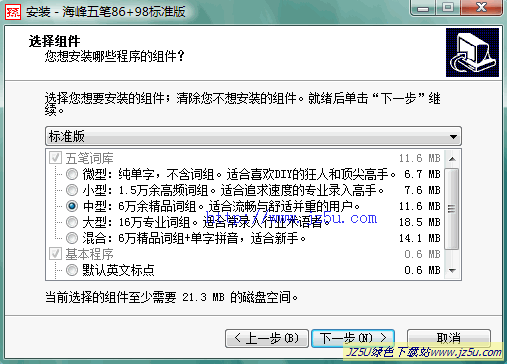Click the component list scrollbar thumb
The width and height of the screenshot is (507, 364).
click(x=452, y=209)
